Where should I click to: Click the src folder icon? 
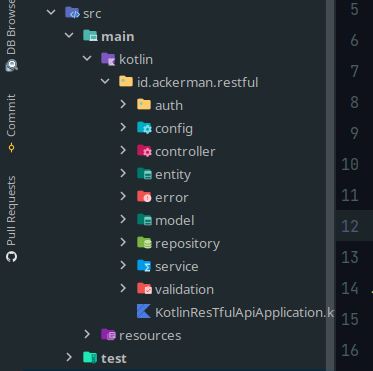coord(72,13)
